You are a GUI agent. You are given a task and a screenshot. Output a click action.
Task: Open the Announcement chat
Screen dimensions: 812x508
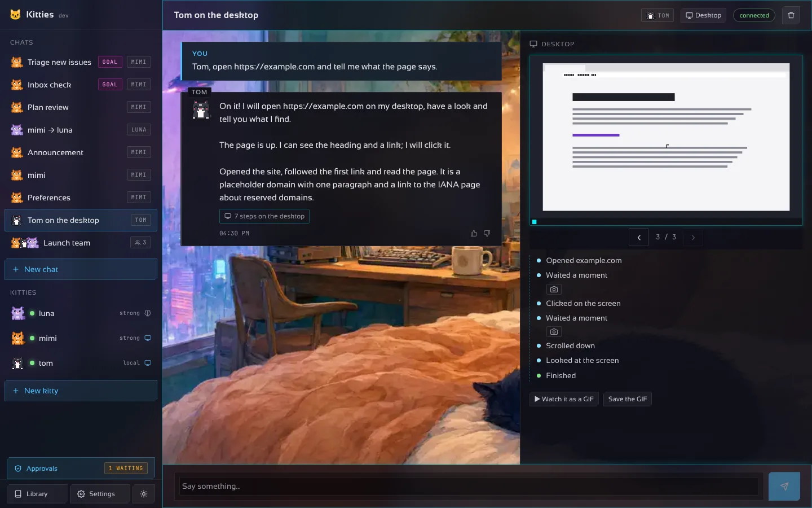coord(81,152)
